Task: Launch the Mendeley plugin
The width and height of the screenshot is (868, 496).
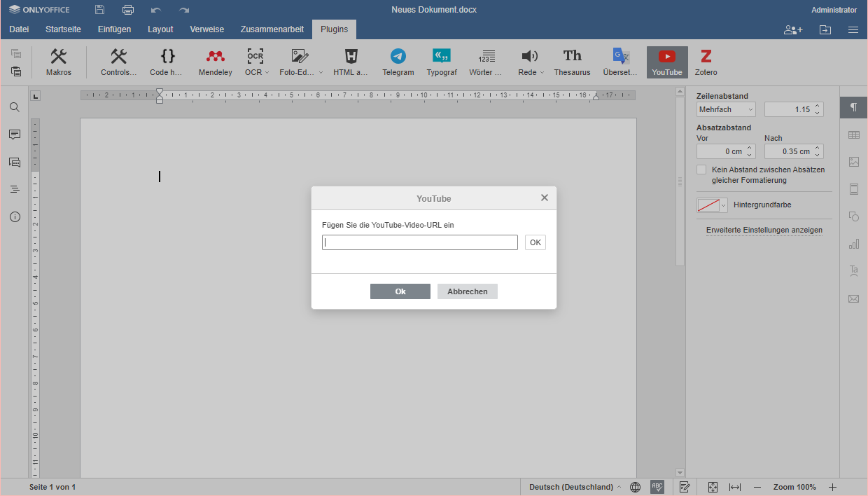Action: 215,62
